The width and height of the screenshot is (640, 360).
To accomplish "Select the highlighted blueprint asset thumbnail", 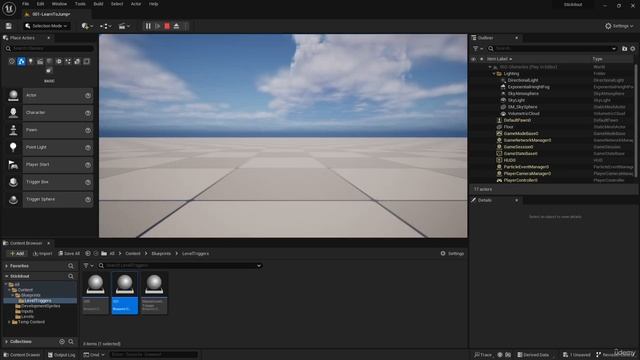I will (x=124, y=293).
